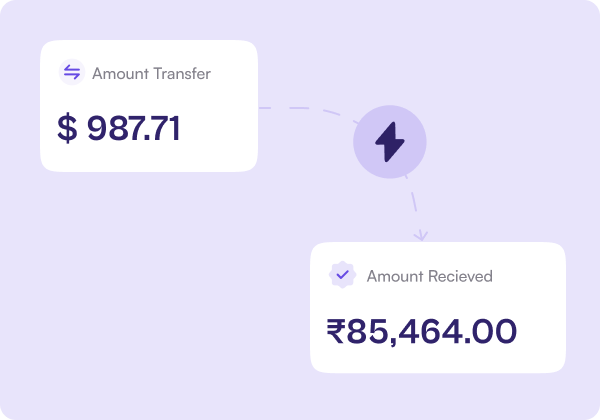
Task: Select the "Amount Recieved" label
Action: pyautogui.click(x=429, y=275)
